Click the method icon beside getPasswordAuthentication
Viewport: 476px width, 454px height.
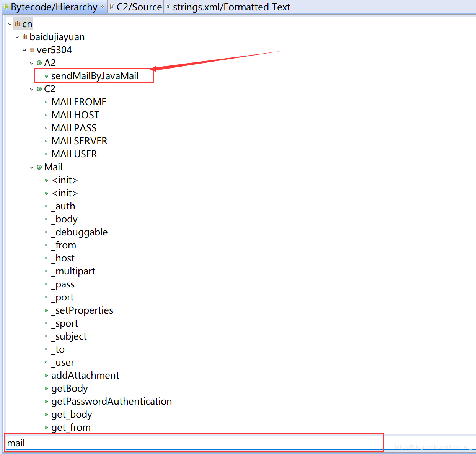[46, 402]
